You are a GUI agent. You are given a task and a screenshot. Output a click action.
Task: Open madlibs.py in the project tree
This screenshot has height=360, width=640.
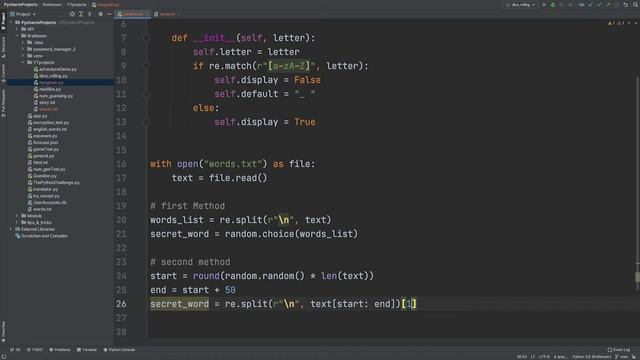(47, 89)
